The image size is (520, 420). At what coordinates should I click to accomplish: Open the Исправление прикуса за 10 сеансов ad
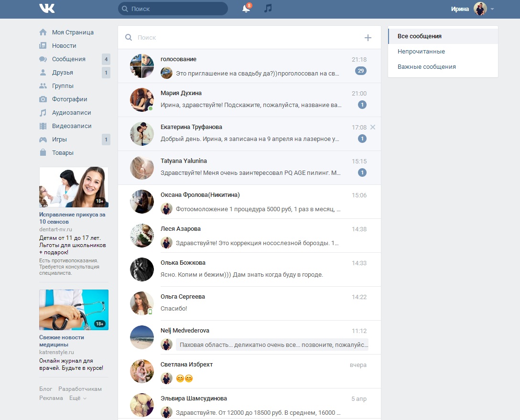72,218
